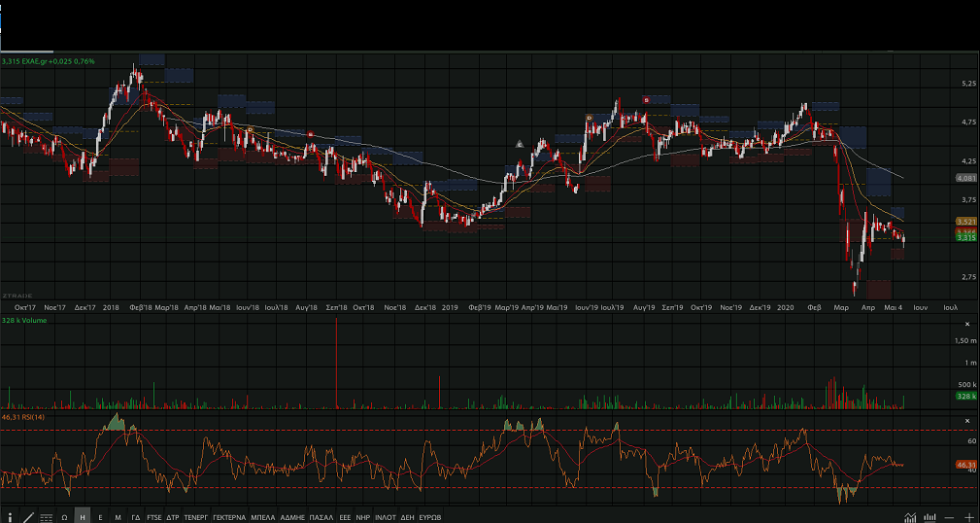
Task: Zoom in using the plus icon
Action: [968, 516]
